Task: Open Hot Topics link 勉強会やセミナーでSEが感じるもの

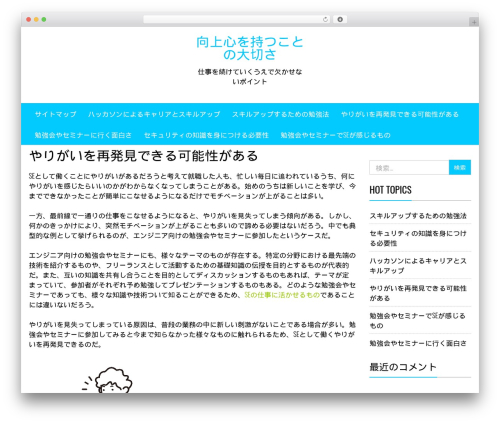Action: point(417,320)
